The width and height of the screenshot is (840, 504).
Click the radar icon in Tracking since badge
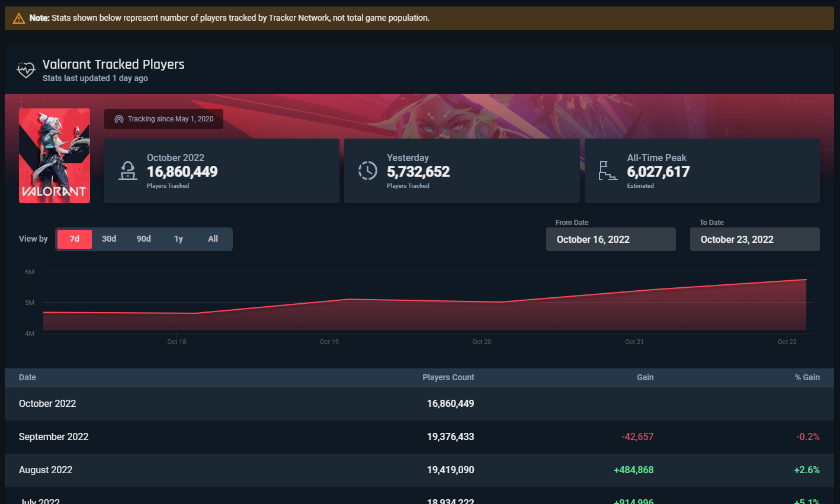[x=119, y=119]
